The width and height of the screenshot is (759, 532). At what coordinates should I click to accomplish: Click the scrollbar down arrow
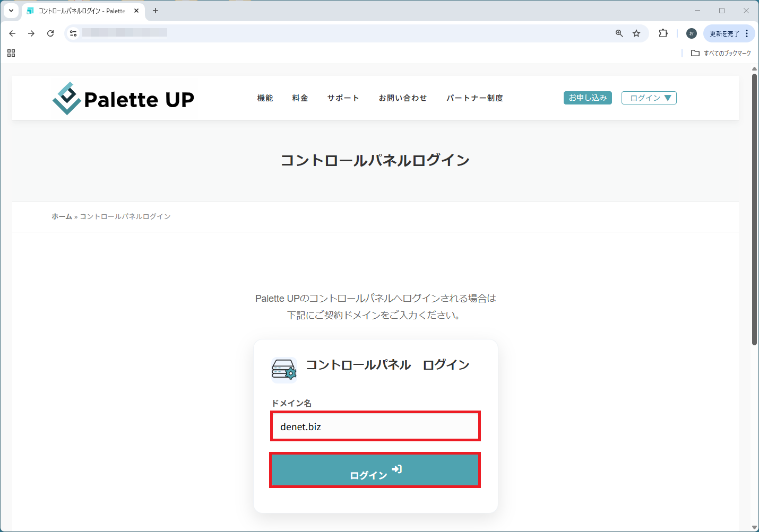tap(754, 527)
